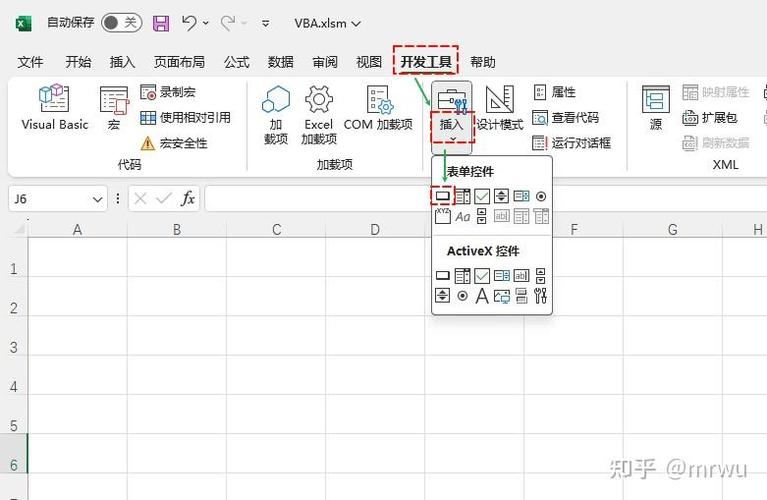Image resolution: width=767 pixels, height=500 pixels.
Task: Insert form control Combo Box
Action: click(x=462, y=196)
